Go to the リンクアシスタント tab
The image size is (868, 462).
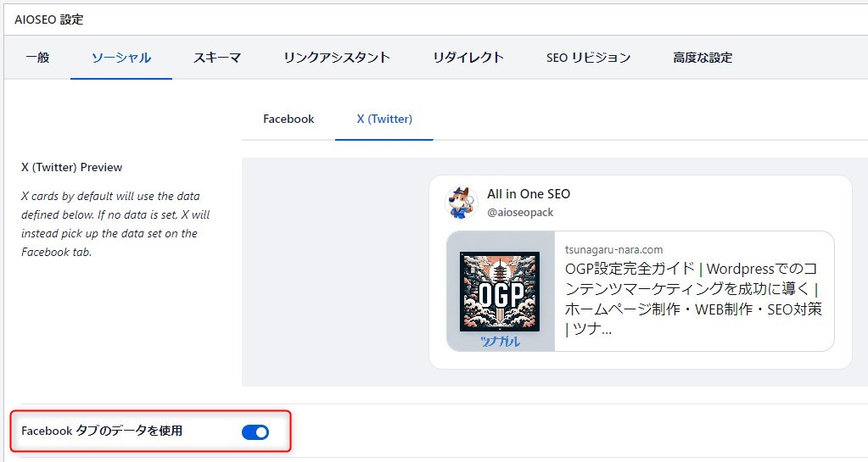(x=337, y=58)
